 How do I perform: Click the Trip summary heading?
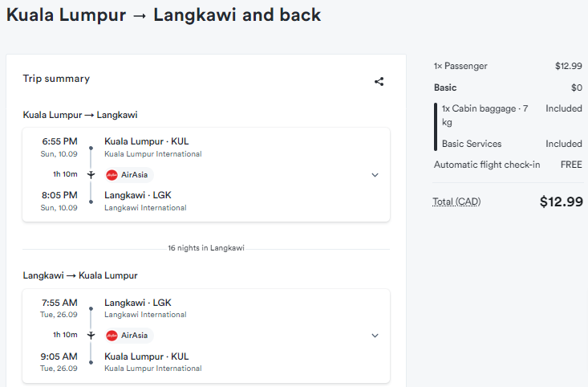(x=56, y=79)
